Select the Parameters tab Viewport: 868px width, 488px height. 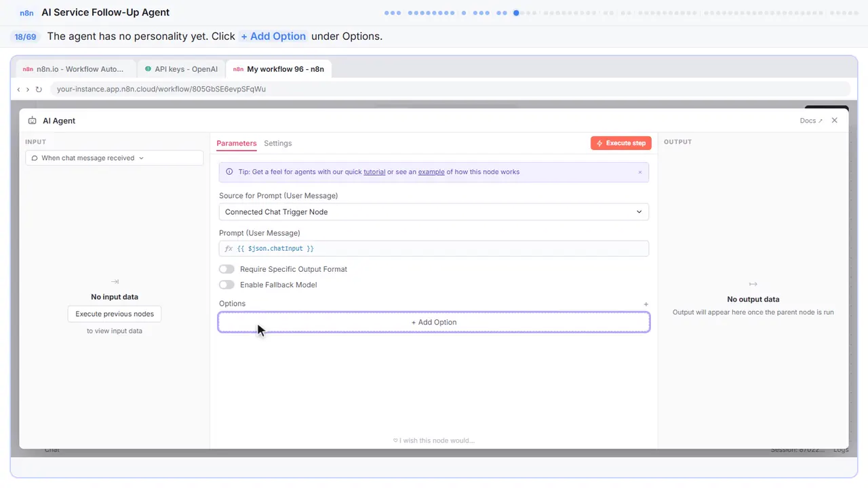point(237,143)
